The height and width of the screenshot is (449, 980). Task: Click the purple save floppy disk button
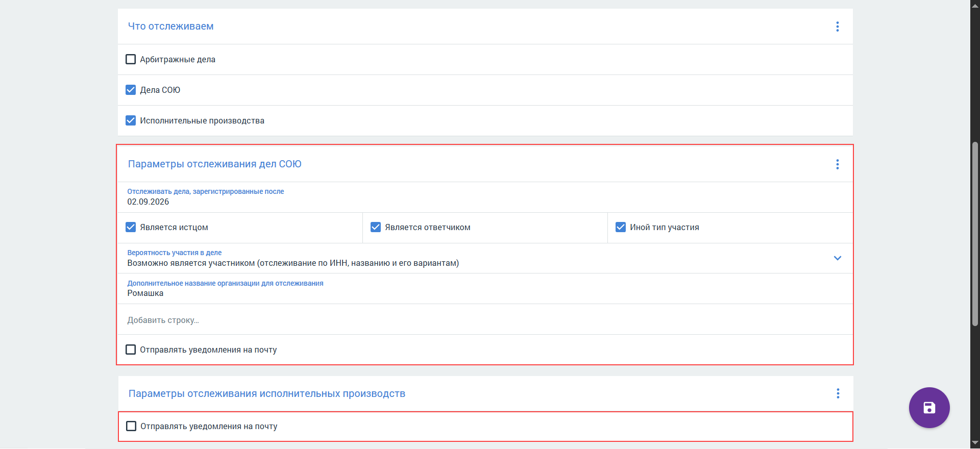click(x=929, y=408)
